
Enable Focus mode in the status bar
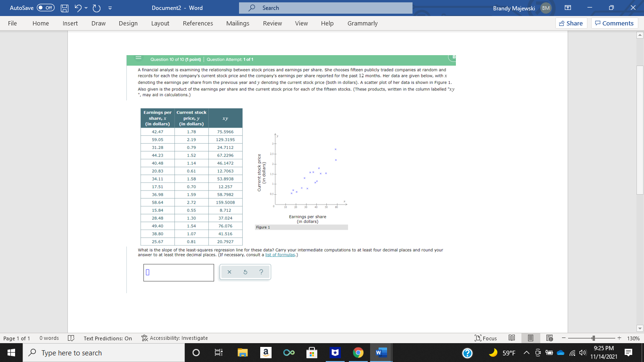point(486,338)
